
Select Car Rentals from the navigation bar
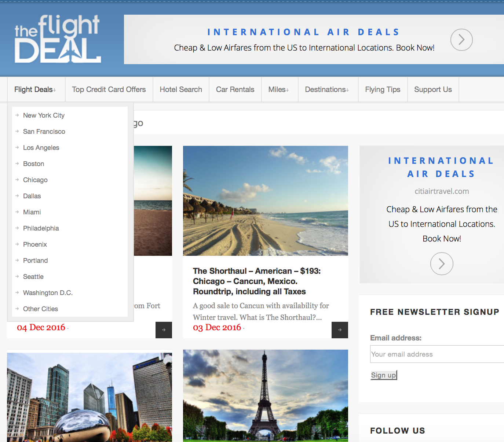235,89
